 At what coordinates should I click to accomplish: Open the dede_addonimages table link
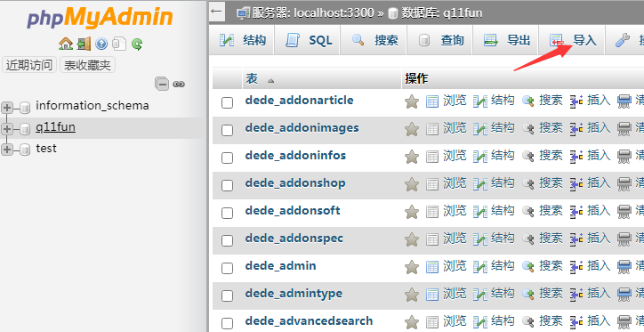pyautogui.click(x=302, y=128)
